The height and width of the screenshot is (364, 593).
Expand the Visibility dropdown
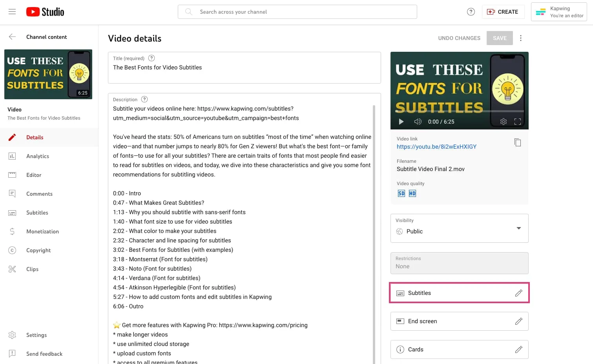(x=460, y=228)
